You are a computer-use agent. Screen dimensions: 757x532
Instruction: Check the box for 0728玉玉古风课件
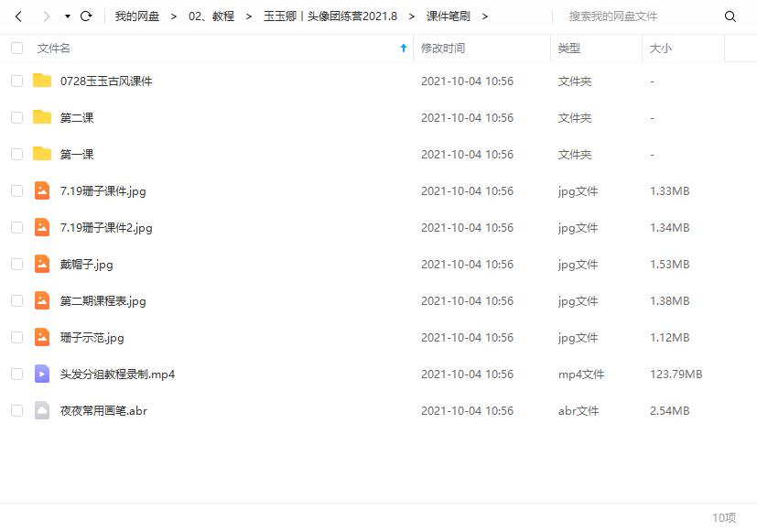pos(16,81)
